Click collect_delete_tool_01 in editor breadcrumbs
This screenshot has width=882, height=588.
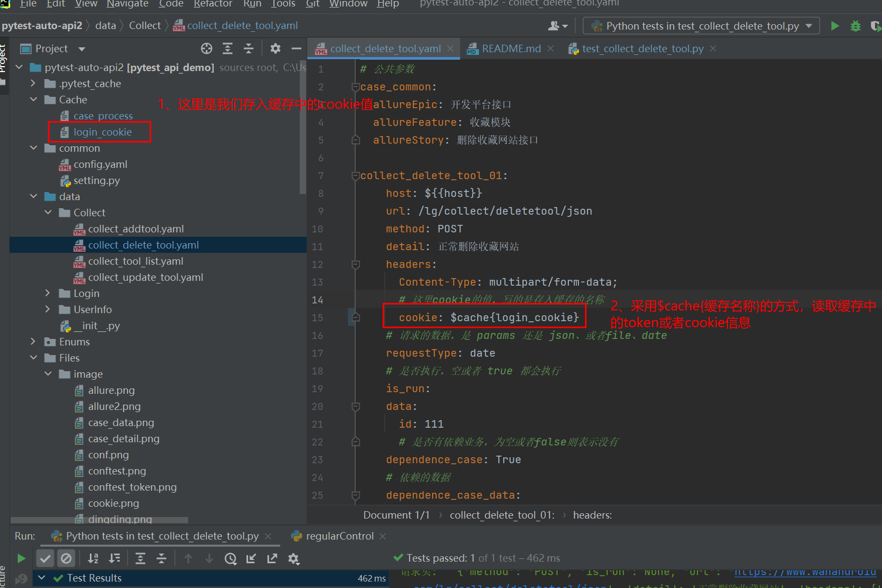tap(502, 515)
